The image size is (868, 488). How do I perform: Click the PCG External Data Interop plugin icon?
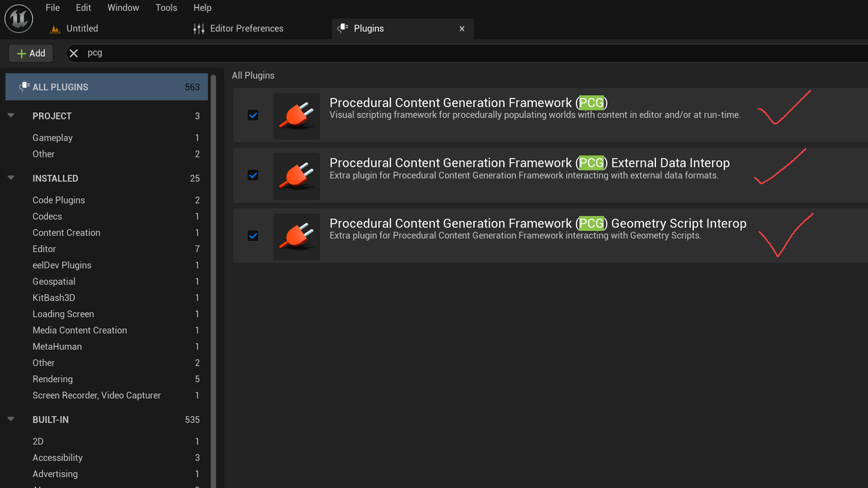297,176
